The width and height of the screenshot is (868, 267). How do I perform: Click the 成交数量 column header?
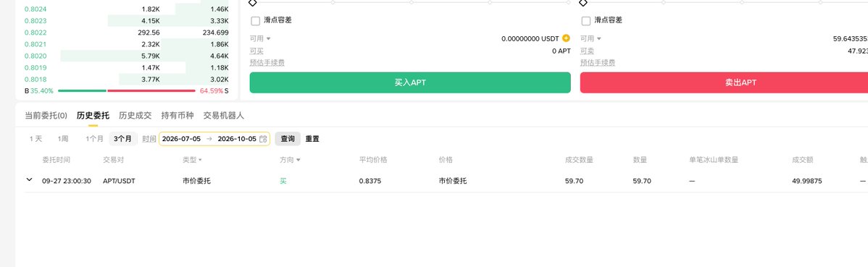579,160
